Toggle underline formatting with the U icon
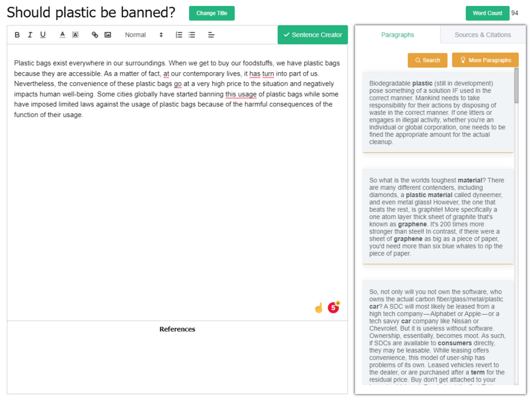 pos(43,35)
